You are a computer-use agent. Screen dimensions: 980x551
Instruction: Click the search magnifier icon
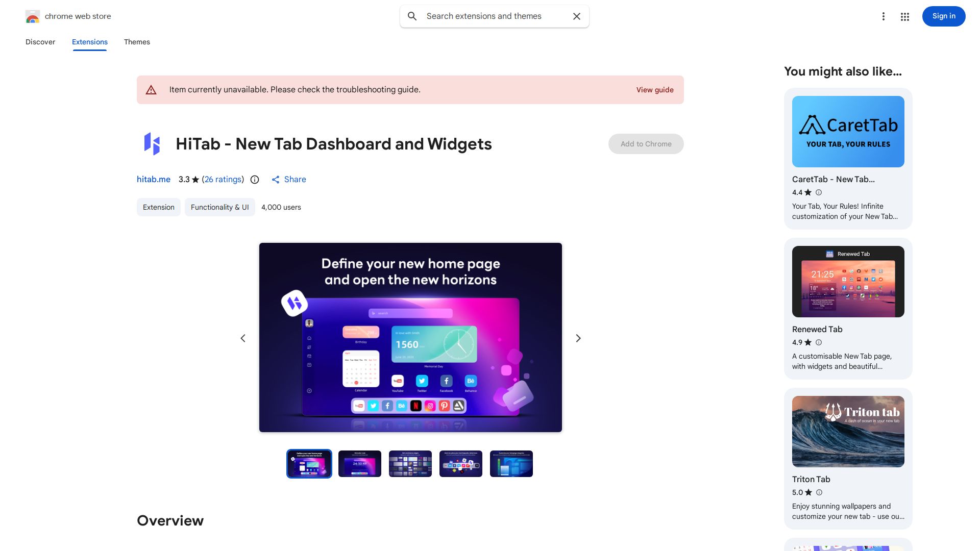point(412,16)
